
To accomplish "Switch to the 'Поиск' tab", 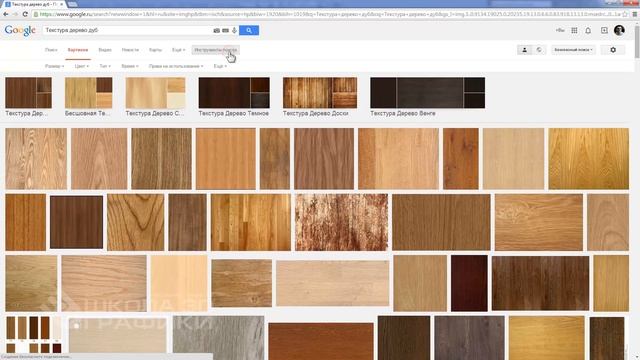I will pos(51,50).
